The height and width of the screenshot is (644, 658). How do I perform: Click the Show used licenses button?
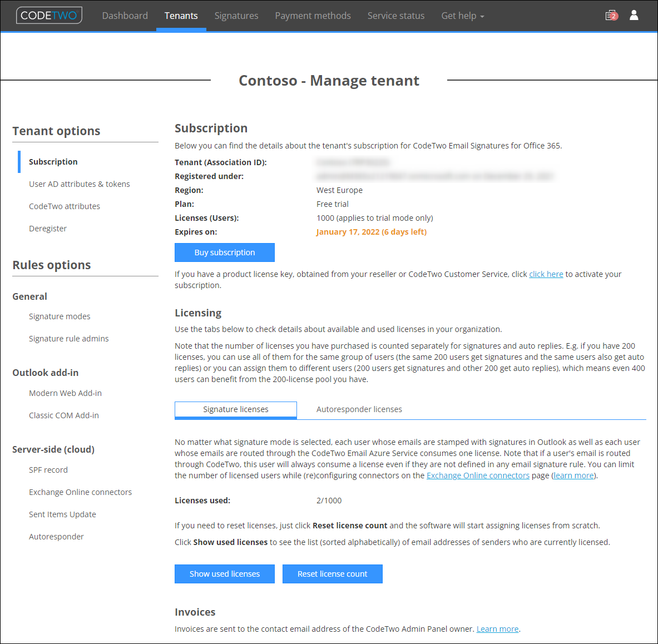(x=225, y=574)
